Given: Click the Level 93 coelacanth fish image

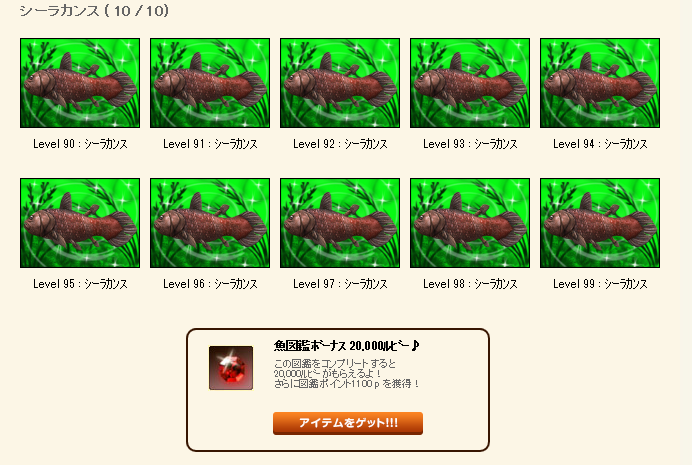Looking at the screenshot, I should 470,83.
